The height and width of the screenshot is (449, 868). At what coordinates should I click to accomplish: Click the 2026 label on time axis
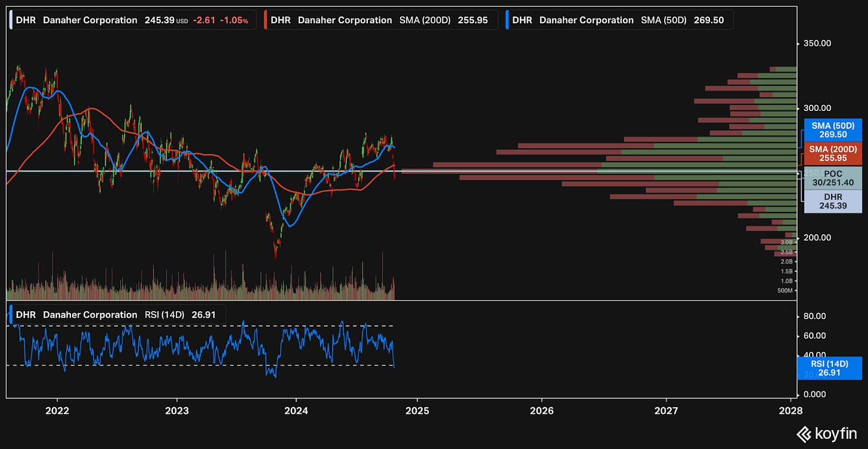pyautogui.click(x=541, y=411)
